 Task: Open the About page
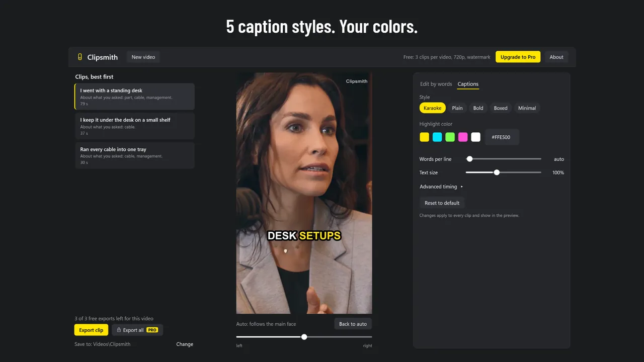pos(556,57)
